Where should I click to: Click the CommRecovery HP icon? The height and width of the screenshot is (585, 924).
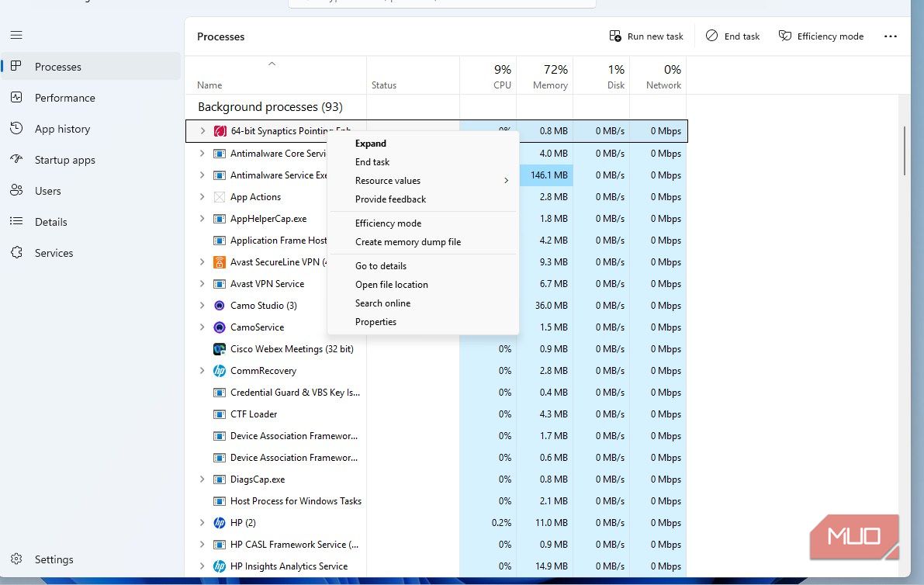(220, 371)
